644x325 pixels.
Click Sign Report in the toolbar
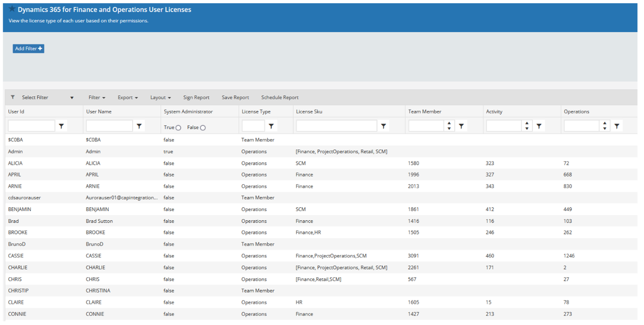[x=196, y=98]
